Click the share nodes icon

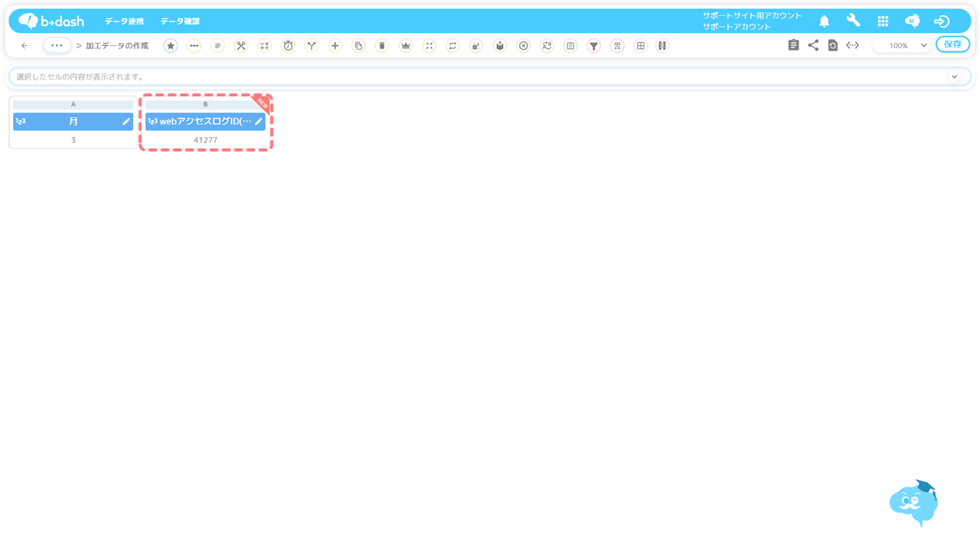pyautogui.click(x=813, y=46)
